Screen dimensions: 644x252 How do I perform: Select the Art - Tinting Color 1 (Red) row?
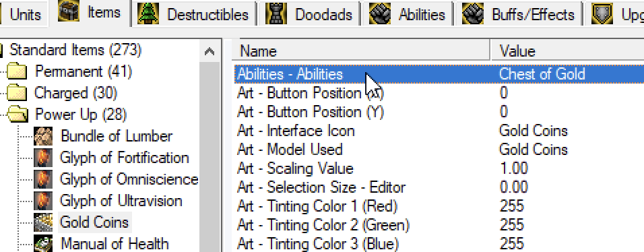(x=439, y=206)
